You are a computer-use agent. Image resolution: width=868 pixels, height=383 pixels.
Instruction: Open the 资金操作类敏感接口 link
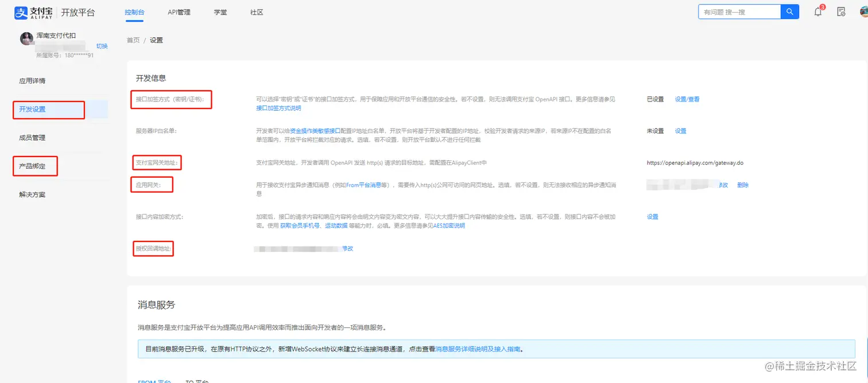pyautogui.click(x=315, y=131)
